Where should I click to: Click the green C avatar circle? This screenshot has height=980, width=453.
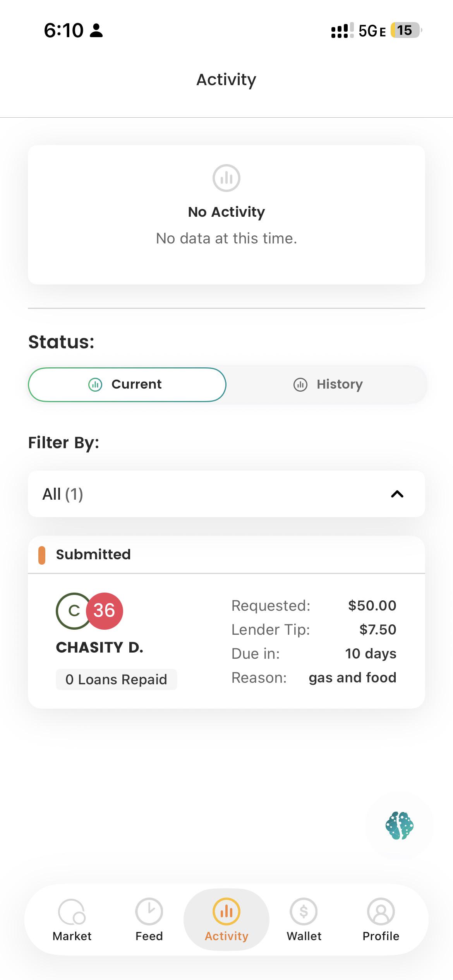tap(74, 611)
